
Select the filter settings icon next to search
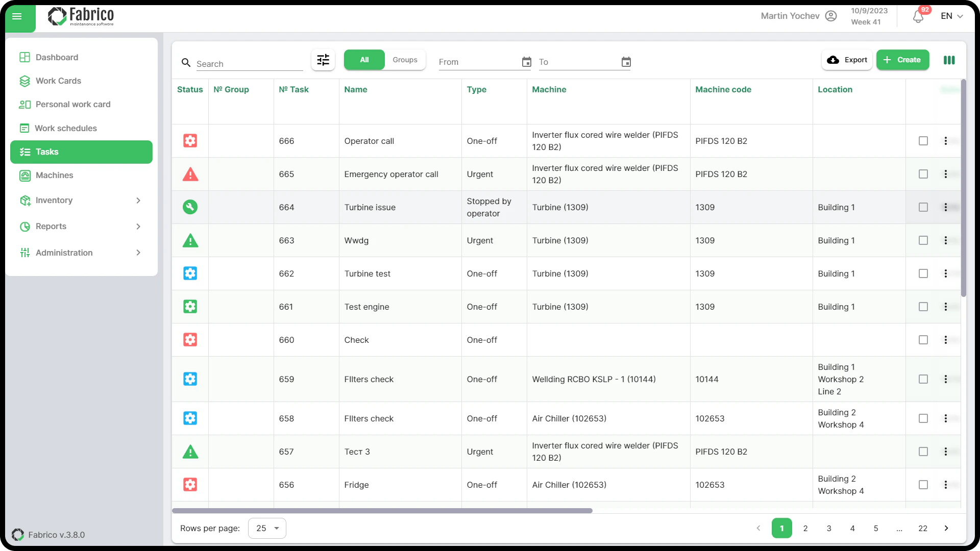[x=323, y=60]
